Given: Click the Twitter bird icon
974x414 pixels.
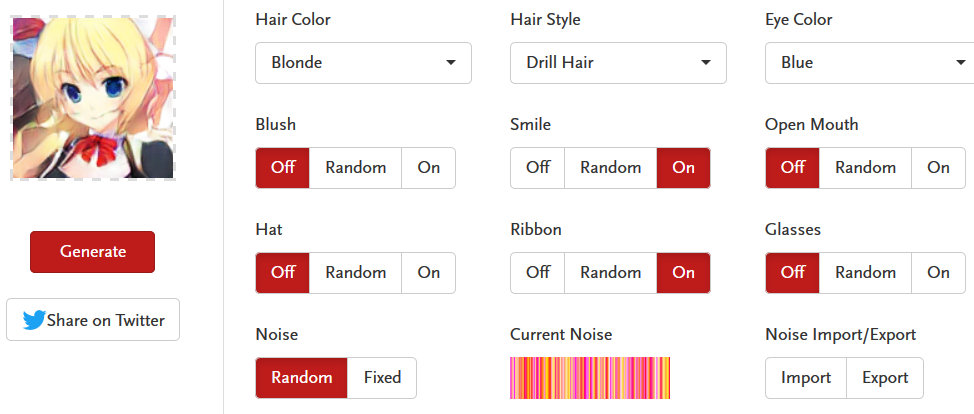Looking at the screenshot, I should point(34,320).
